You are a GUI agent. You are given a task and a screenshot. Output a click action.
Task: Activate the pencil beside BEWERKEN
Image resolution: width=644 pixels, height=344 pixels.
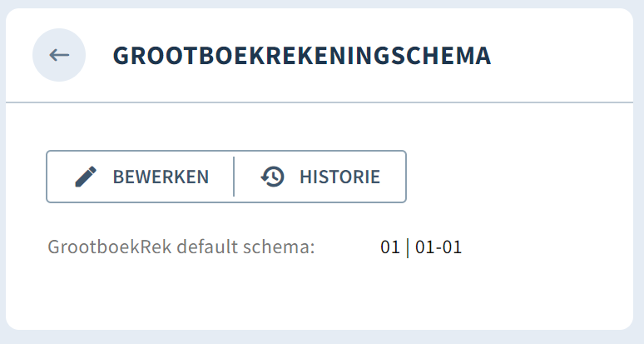coord(86,177)
